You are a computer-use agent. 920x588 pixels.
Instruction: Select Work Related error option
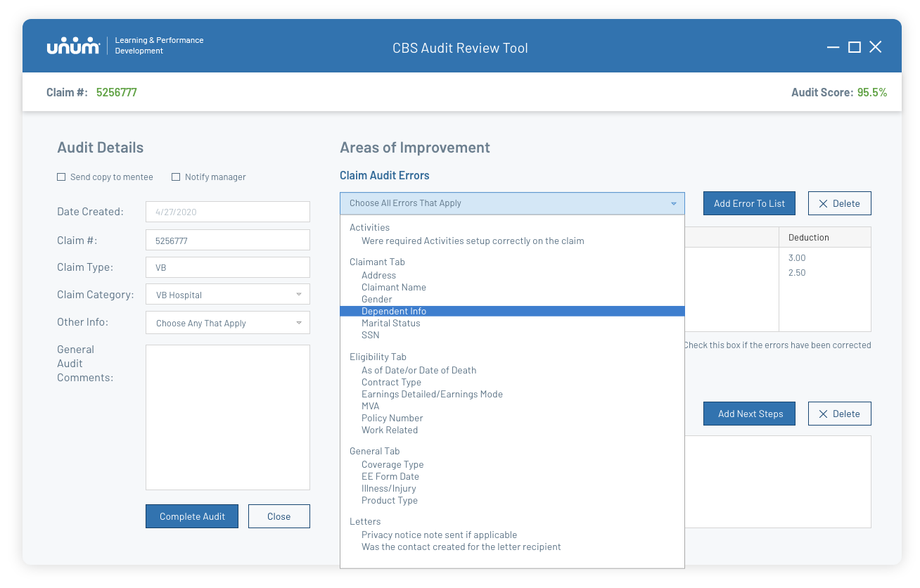pos(390,430)
